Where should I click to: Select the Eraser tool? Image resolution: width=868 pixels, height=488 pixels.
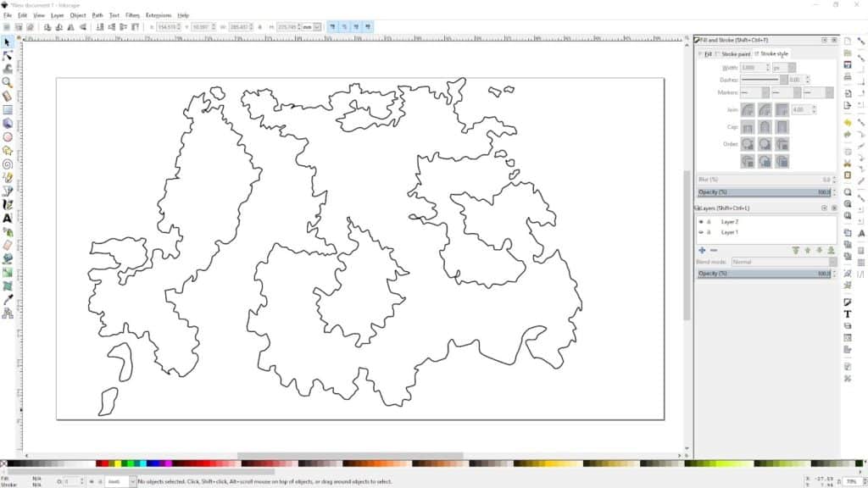click(7, 245)
